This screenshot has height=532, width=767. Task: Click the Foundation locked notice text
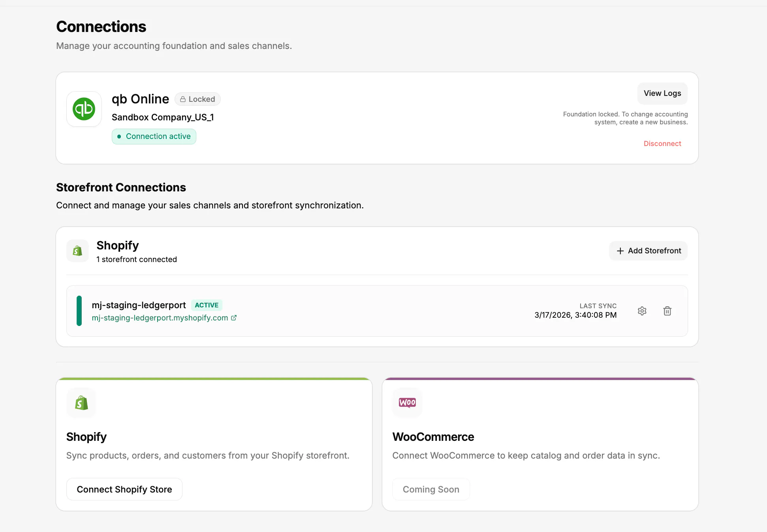coord(625,118)
